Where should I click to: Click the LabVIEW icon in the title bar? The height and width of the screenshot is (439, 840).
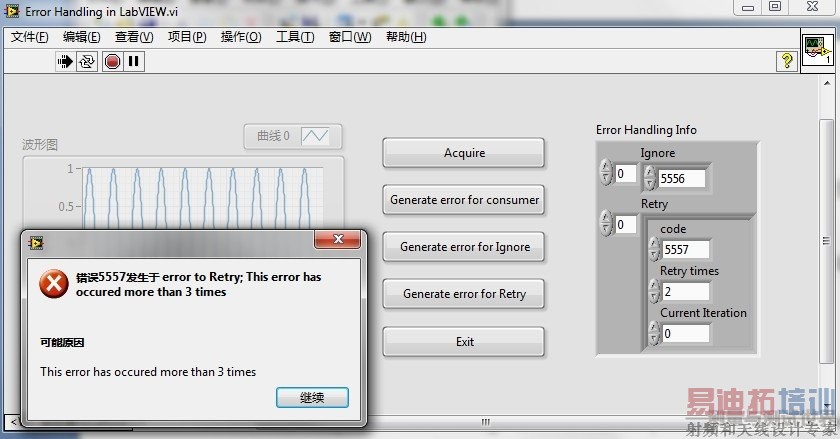pyautogui.click(x=12, y=11)
